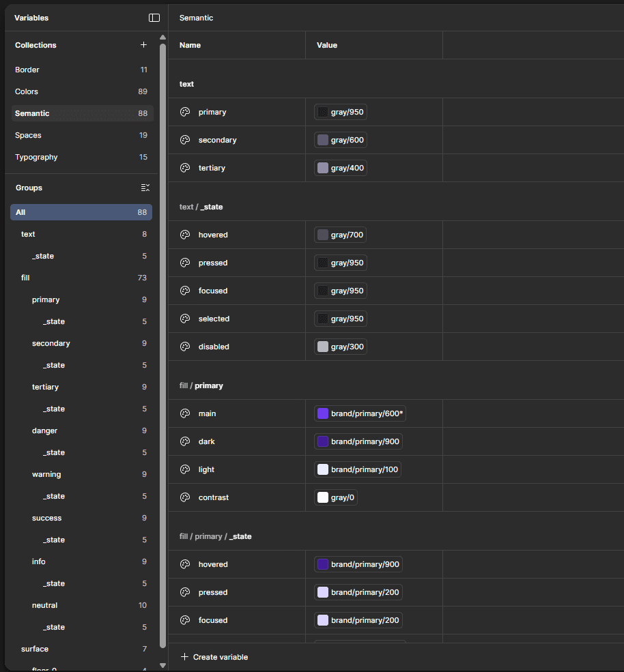The image size is (624, 672).
Task: Click the variable icon beside "disabled" state variable
Action: pos(184,346)
